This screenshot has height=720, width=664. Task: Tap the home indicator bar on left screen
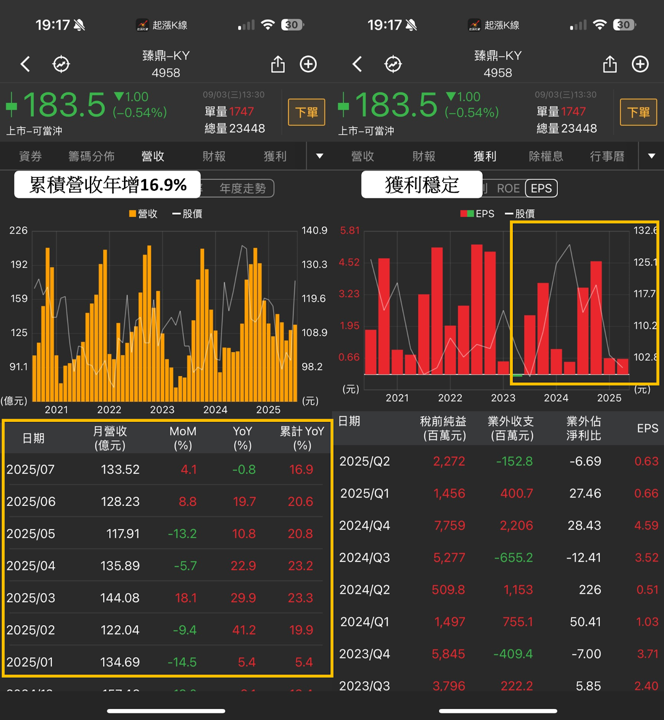[166, 711]
